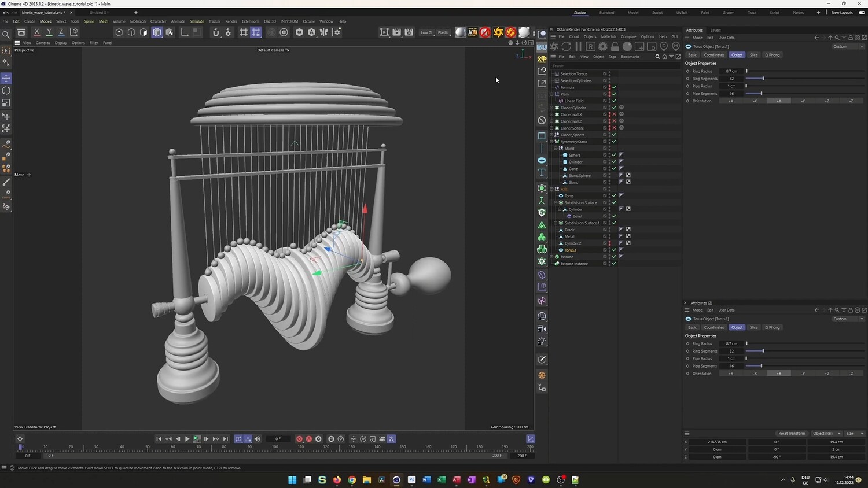Click the coordinate system cube icon
This screenshot has width=868, height=488.
73,32
